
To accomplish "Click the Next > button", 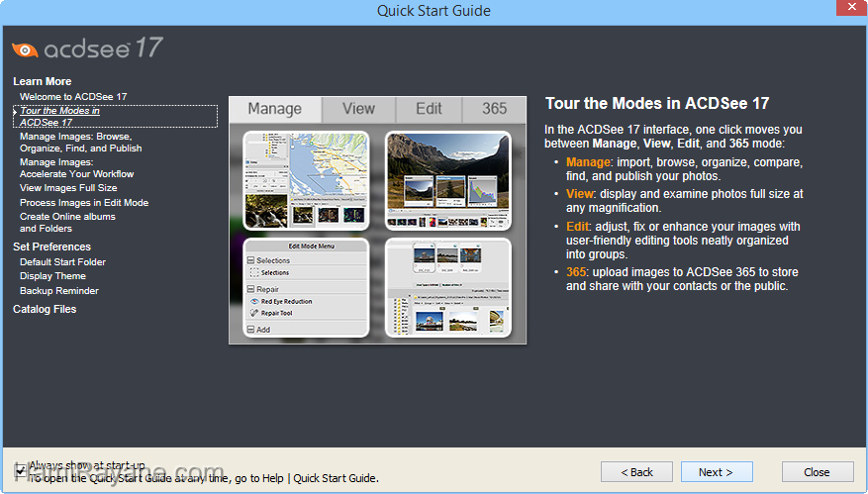I will click(x=717, y=472).
